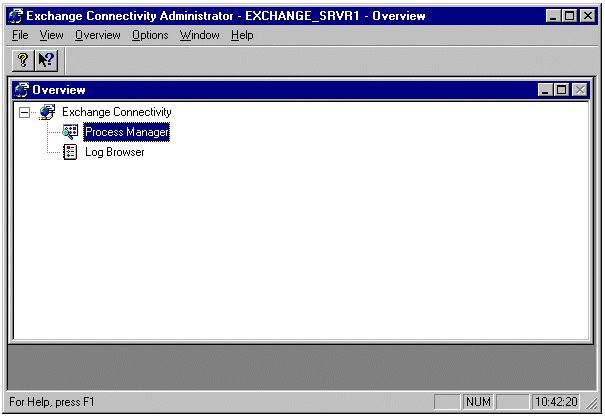
Task: Maximize the Overview child window
Action: (x=562, y=90)
